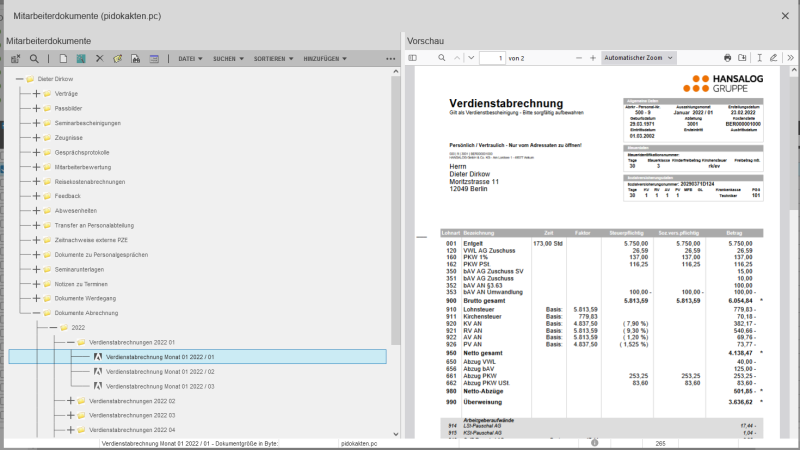Expand Verdienstabrechnungen 2022 02 folder
The image size is (800, 450).
70,401
